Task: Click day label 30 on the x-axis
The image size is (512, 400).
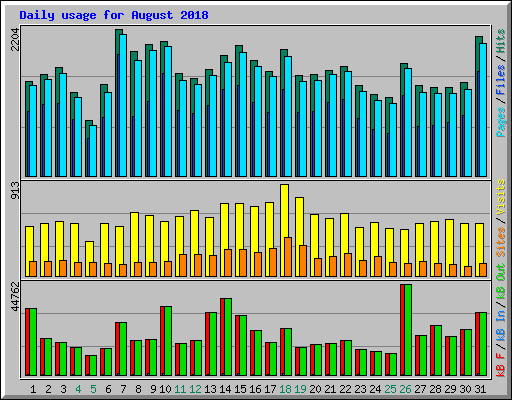Action: tap(465, 389)
